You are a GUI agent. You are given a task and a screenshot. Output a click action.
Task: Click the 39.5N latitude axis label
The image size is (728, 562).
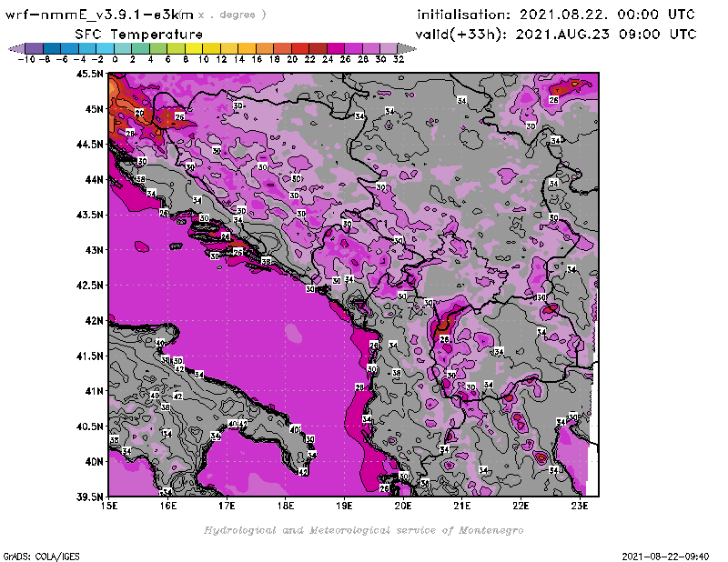pos(90,497)
